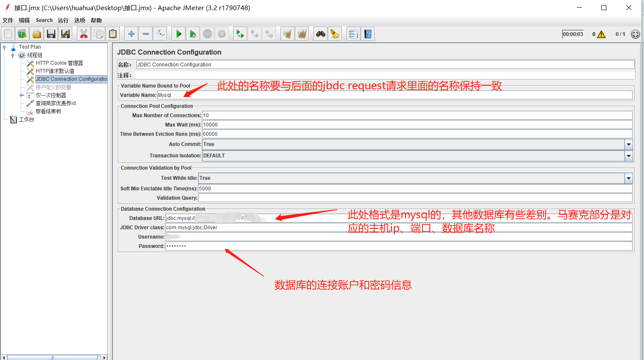644x360 pixels.
Task: Open the Help book icon in toolbar
Action: click(368, 34)
